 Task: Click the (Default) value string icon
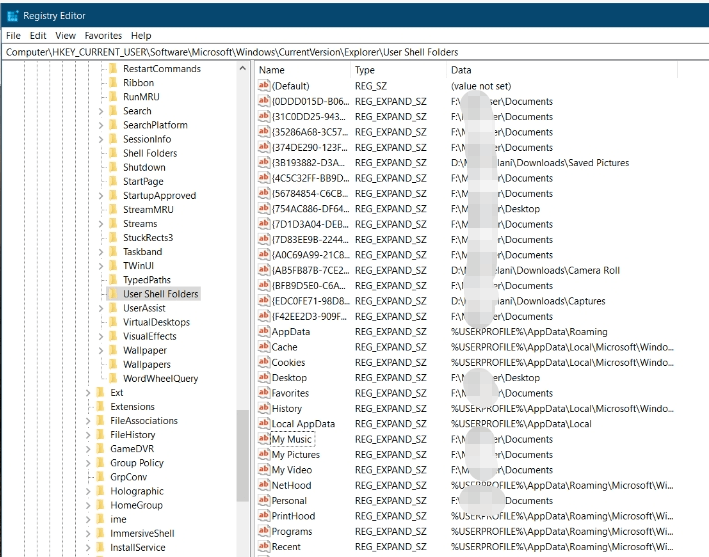click(264, 85)
